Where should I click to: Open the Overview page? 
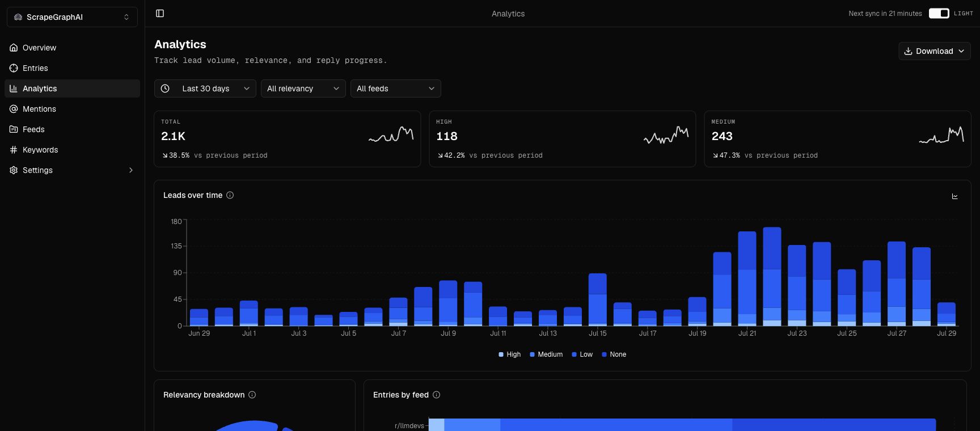[x=72, y=48]
